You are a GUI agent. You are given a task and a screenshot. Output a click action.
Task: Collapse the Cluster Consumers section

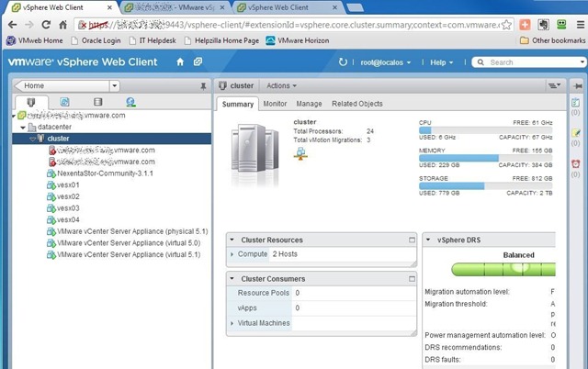pyautogui.click(x=232, y=279)
